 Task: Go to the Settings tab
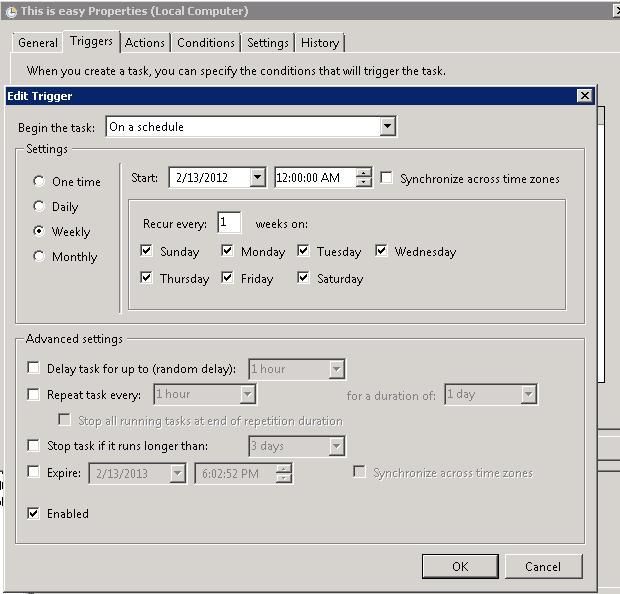(268, 43)
